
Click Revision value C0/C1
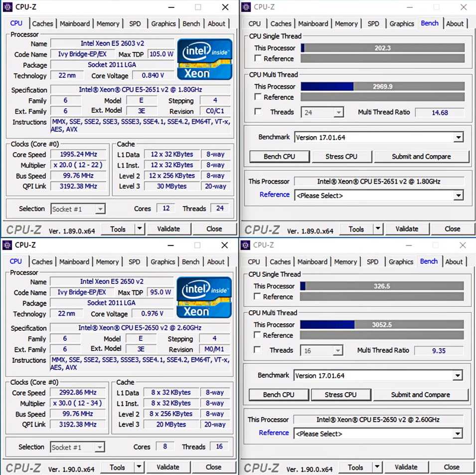(215, 111)
